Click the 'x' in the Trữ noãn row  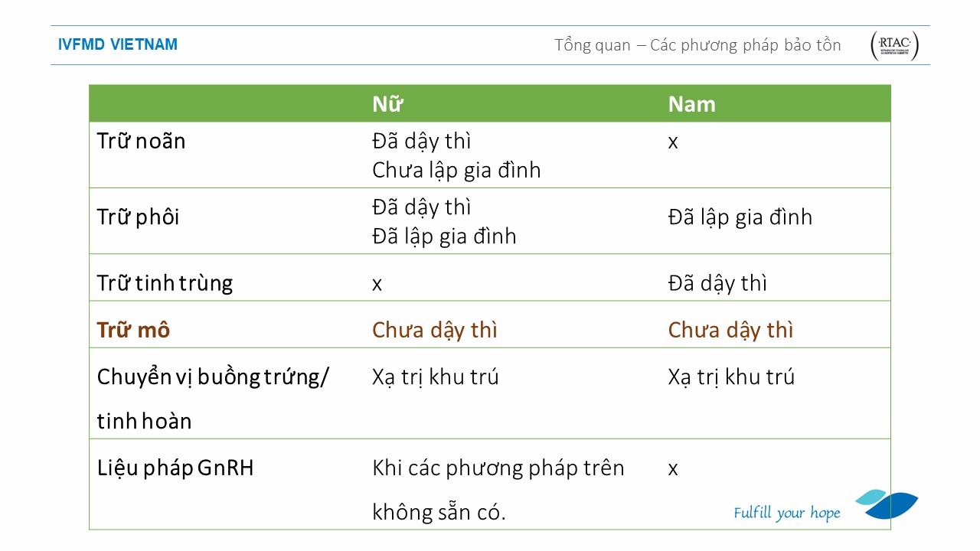click(x=672, y=142)
